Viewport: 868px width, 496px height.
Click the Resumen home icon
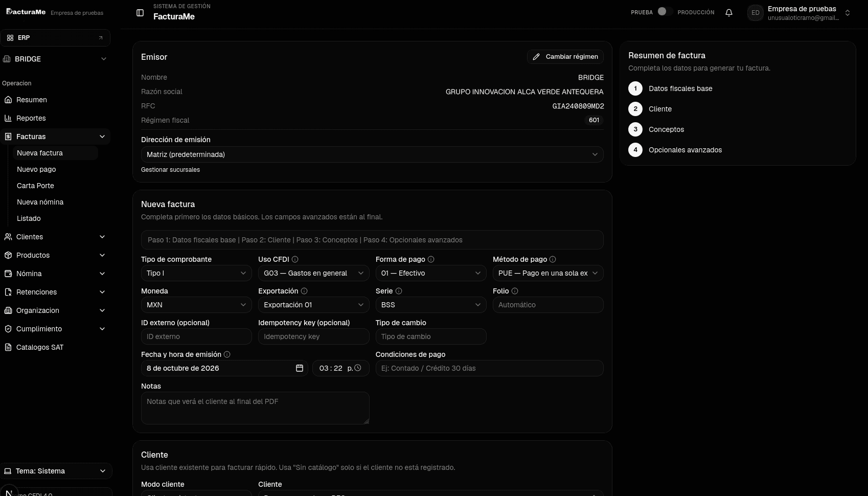click(8, 100)
